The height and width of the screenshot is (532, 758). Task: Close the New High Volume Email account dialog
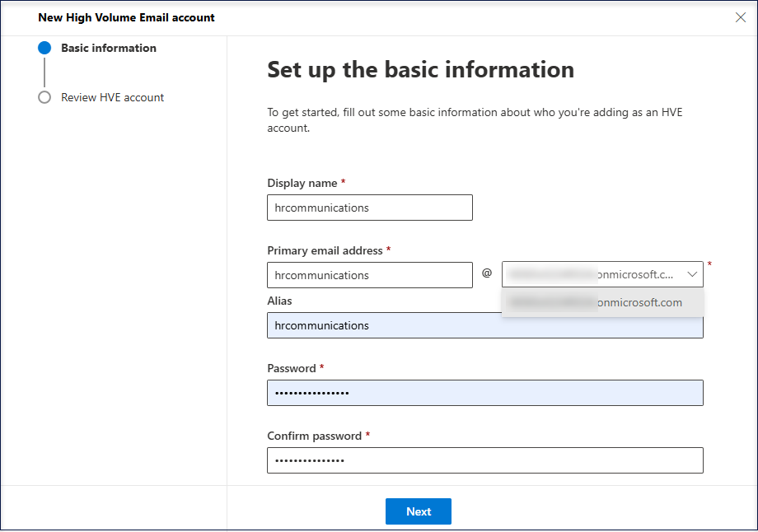tap(740, 17)
